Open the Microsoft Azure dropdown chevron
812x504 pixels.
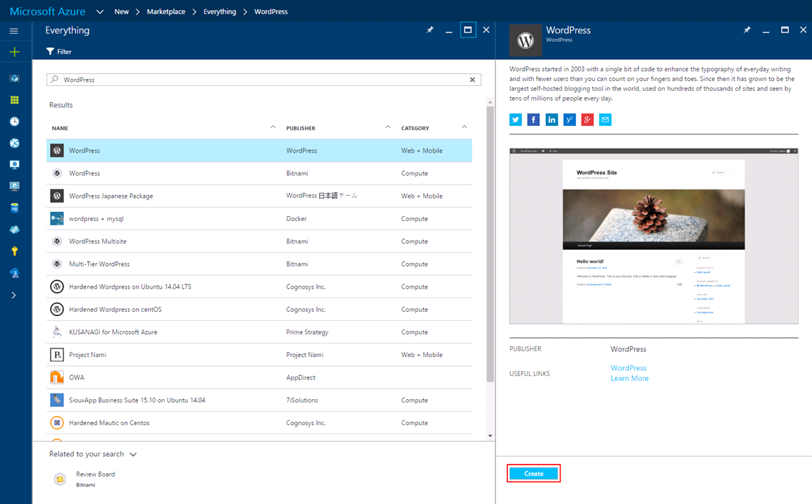click(x=100, y=12)
